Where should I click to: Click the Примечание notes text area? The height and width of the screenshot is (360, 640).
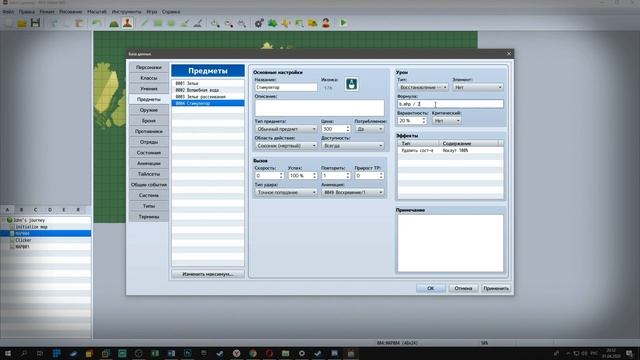click(450, 243)
